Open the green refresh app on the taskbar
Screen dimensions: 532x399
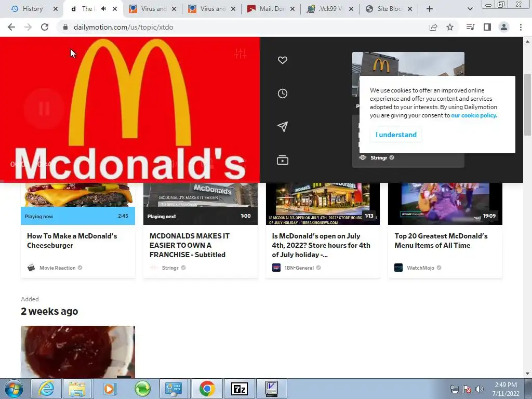142,389
